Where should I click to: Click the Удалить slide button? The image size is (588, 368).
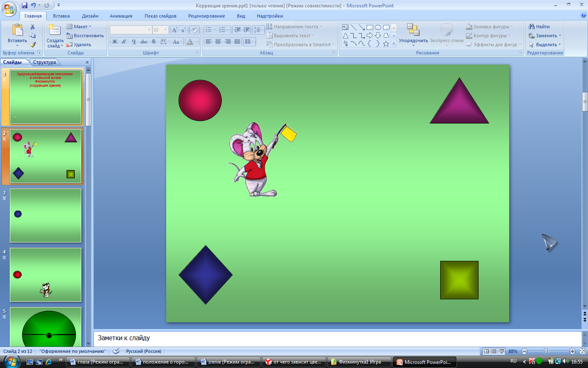79,45
